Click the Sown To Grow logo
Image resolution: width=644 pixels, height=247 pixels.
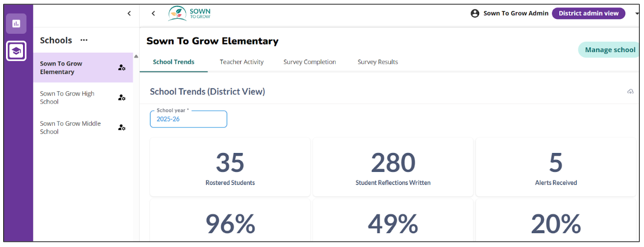[x=189, y=13]
